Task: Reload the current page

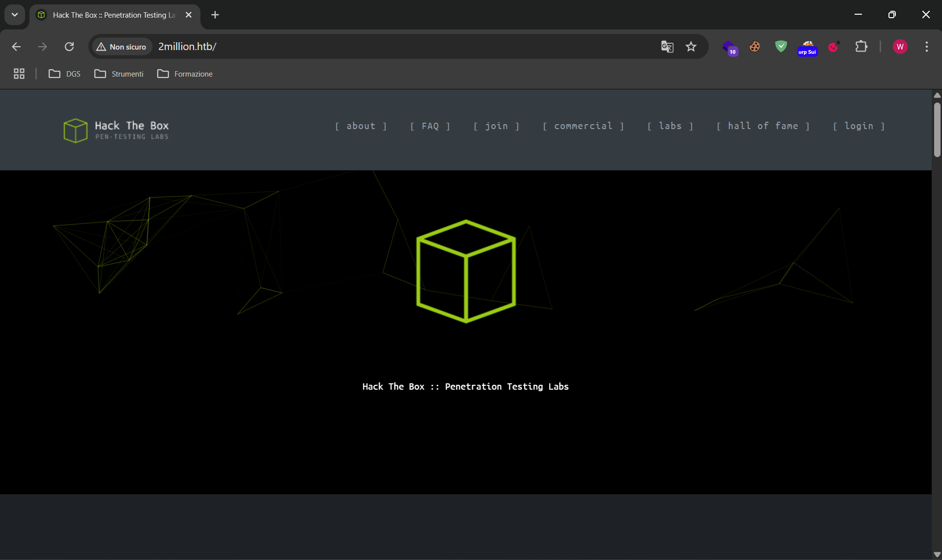Action: (69, 47)
